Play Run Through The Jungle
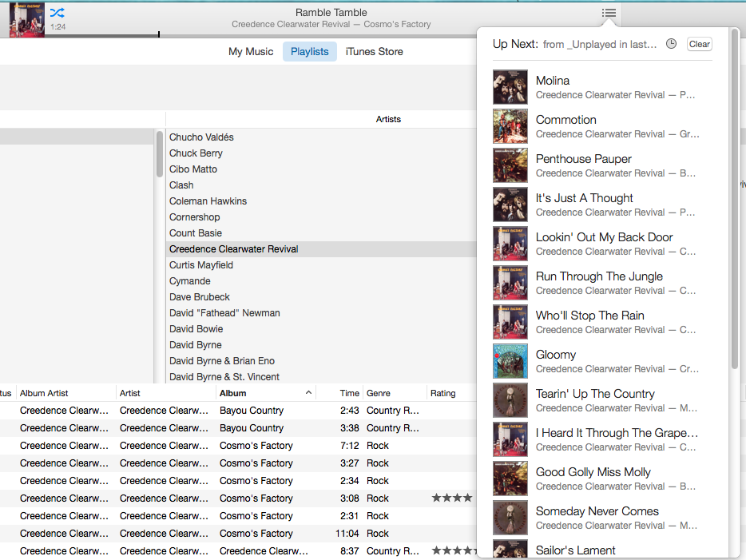746x560 pixels. click(x=603, y=283)
